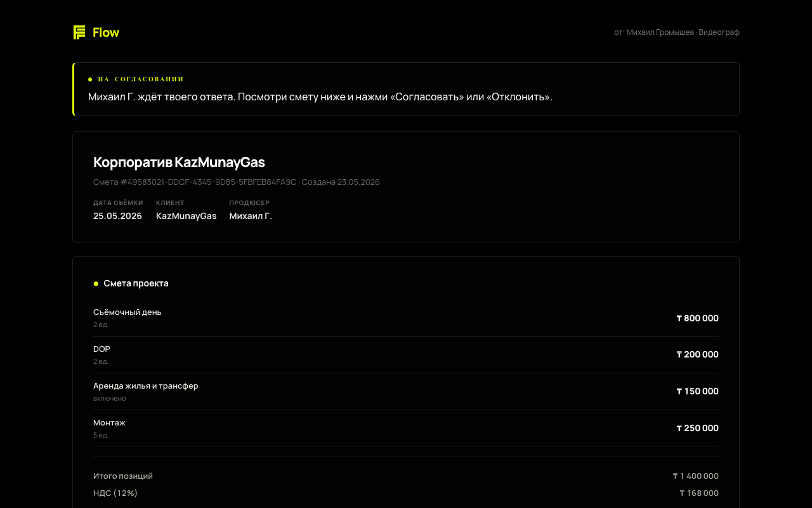Select the 'НДС (12%)' label
The height and width of the screenshot is (508, 812).
click(115, 493)
